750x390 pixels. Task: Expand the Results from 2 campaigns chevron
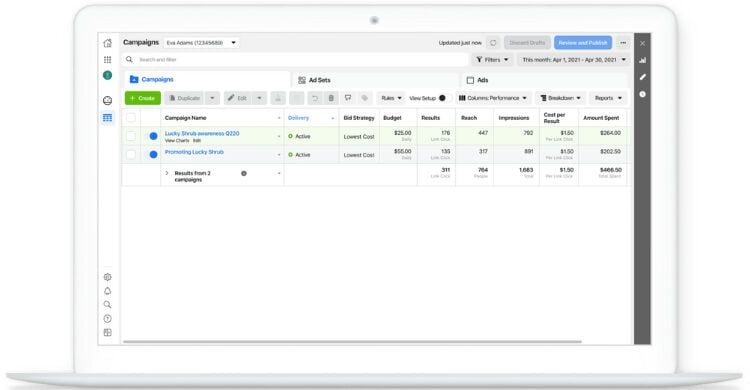[167, 173]
